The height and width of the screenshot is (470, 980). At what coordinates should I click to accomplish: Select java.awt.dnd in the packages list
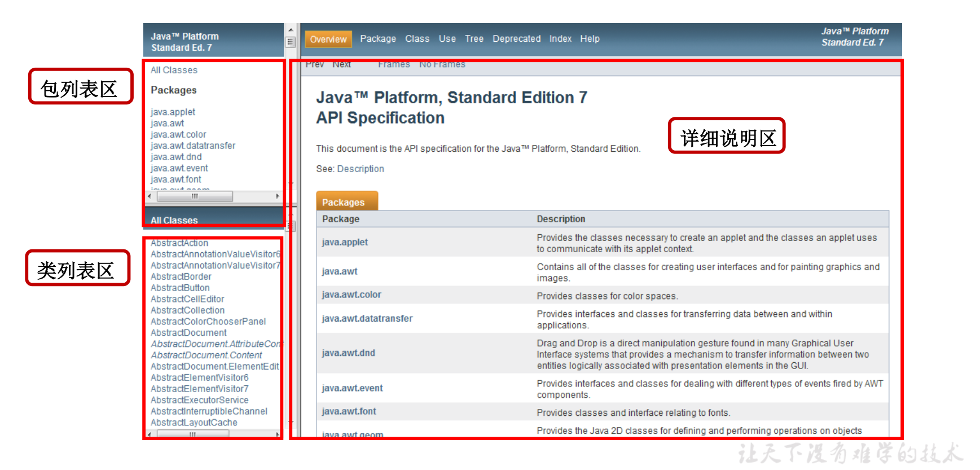point(176,157)
